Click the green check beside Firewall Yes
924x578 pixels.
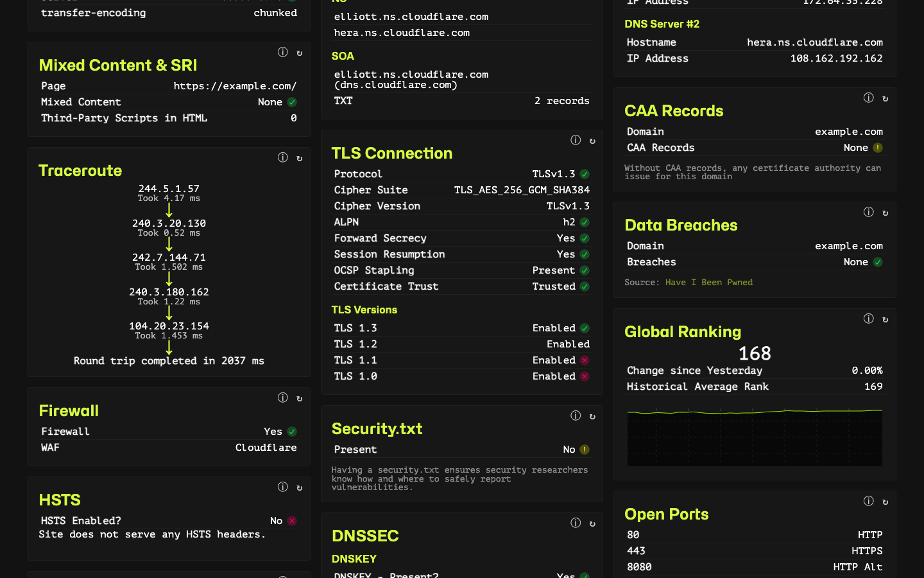coord(292,432)
